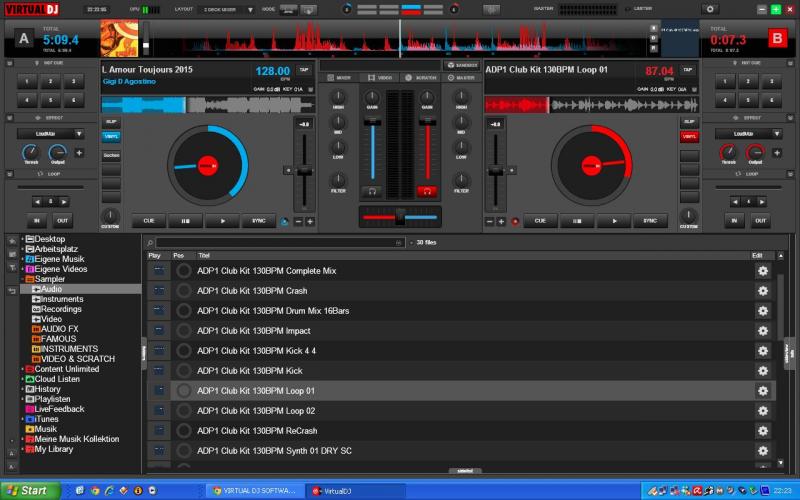This screenshot has height=500, width=800.
Task: Click deck B pitch minus button
Action: 490,221
